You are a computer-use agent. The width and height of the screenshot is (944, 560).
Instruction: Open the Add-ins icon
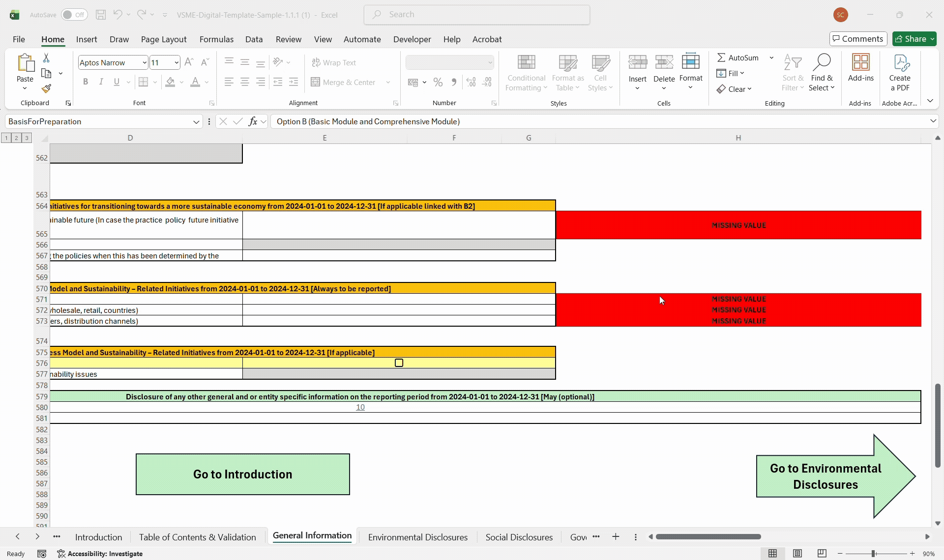coord(860,62)
